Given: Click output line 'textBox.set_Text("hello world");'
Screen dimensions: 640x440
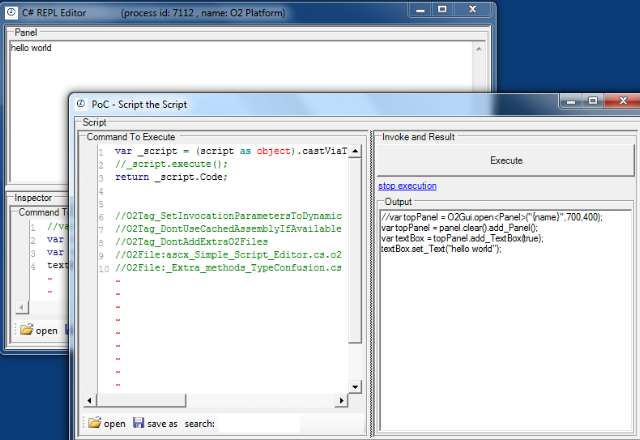Looking at the screenshot, I should tap(441, 249).
